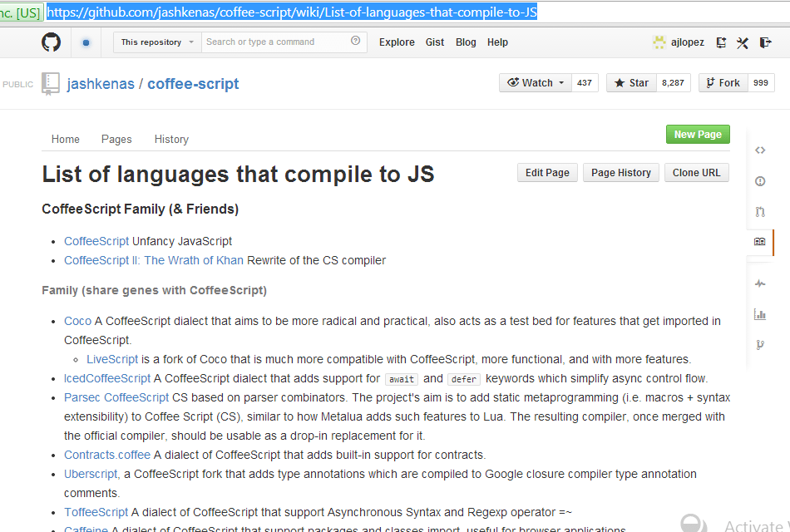Click the New Page button
Viewport: 790px width, 532px height.
pos(697,134)
